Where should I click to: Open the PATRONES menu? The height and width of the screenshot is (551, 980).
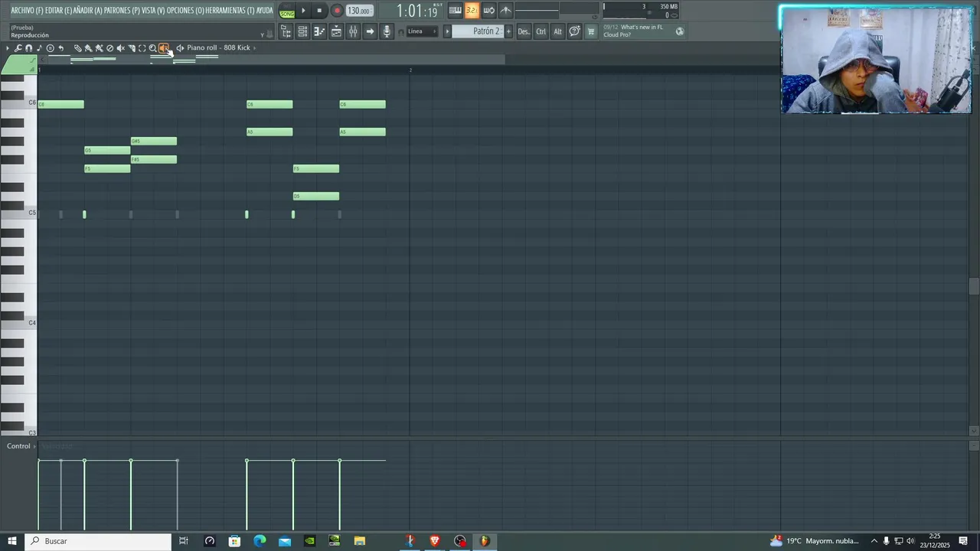[x=122, y=10]
